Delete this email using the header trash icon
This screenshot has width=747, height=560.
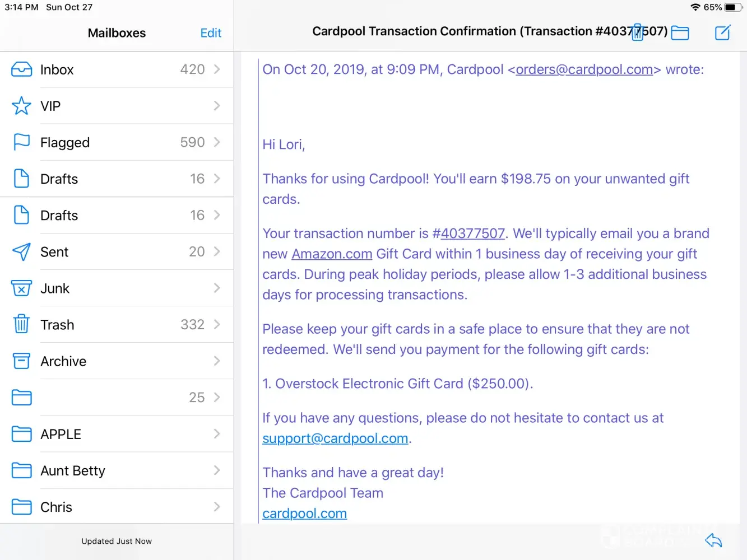coord(638,32)
